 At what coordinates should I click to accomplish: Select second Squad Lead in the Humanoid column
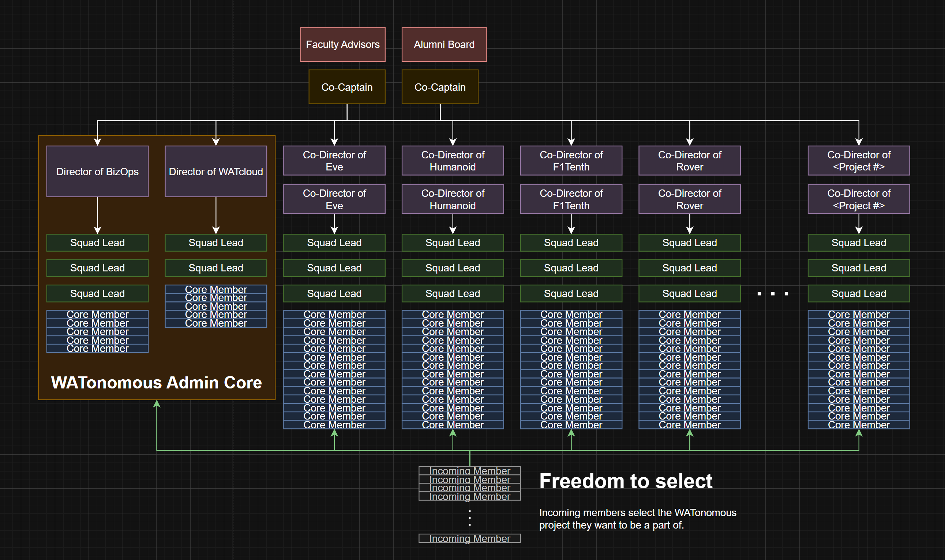pyautogui.click(x=453, y=268)
